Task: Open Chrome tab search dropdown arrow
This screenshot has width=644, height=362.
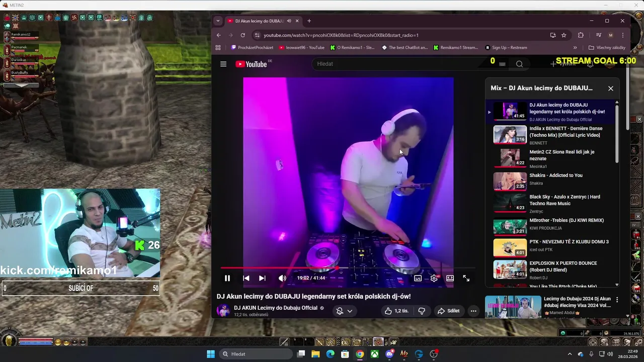Action: (217, 21)
